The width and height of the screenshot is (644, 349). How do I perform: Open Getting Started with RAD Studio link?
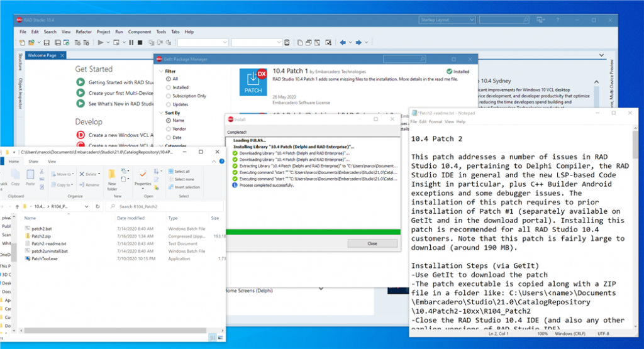click(121, 82)
